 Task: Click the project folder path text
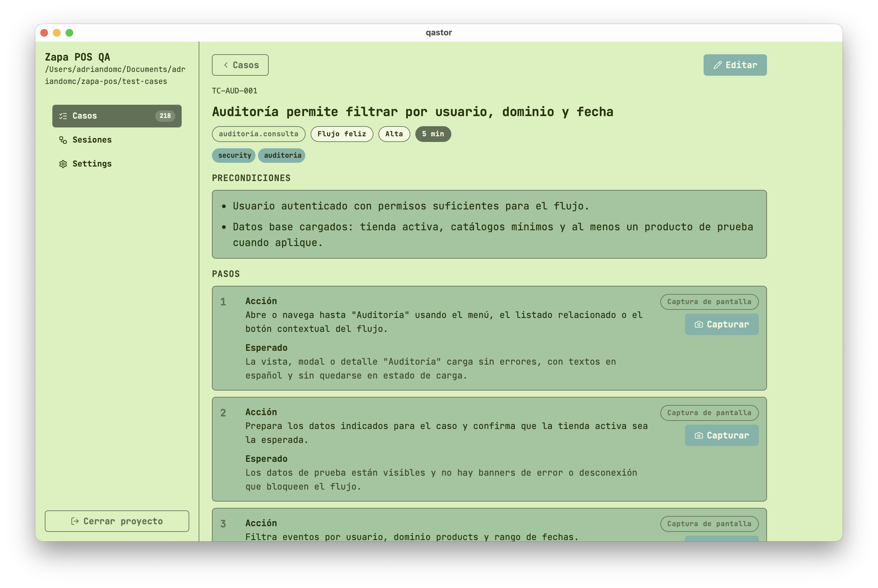[x=115, y=75]
